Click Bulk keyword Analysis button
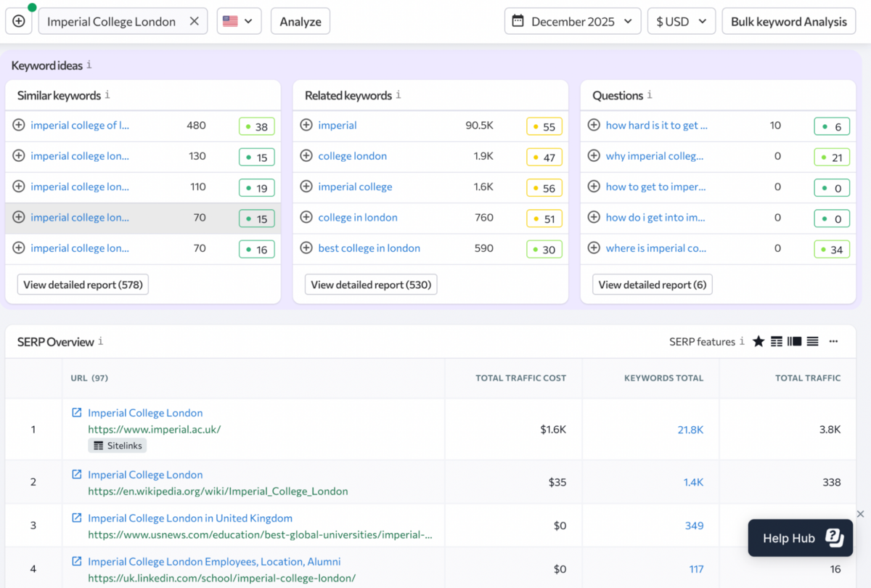This screenshot has width=871, height=588. [789, 21]
